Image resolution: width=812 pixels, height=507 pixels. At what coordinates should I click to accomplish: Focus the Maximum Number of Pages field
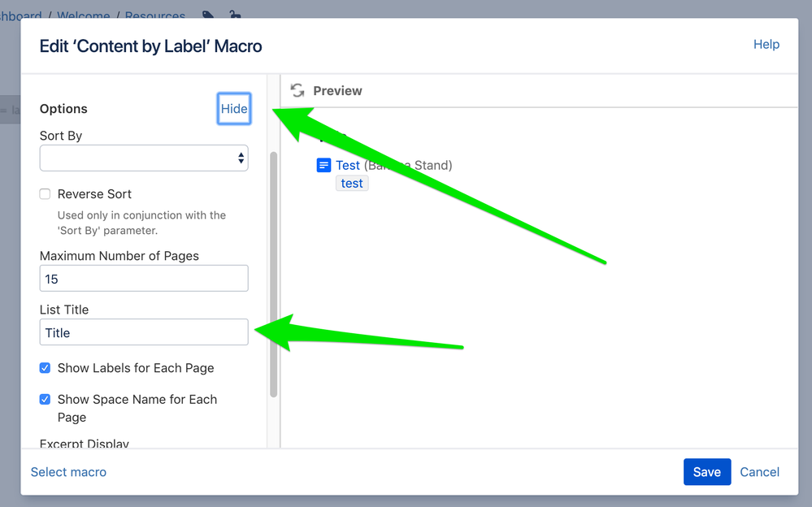point(144,278)
